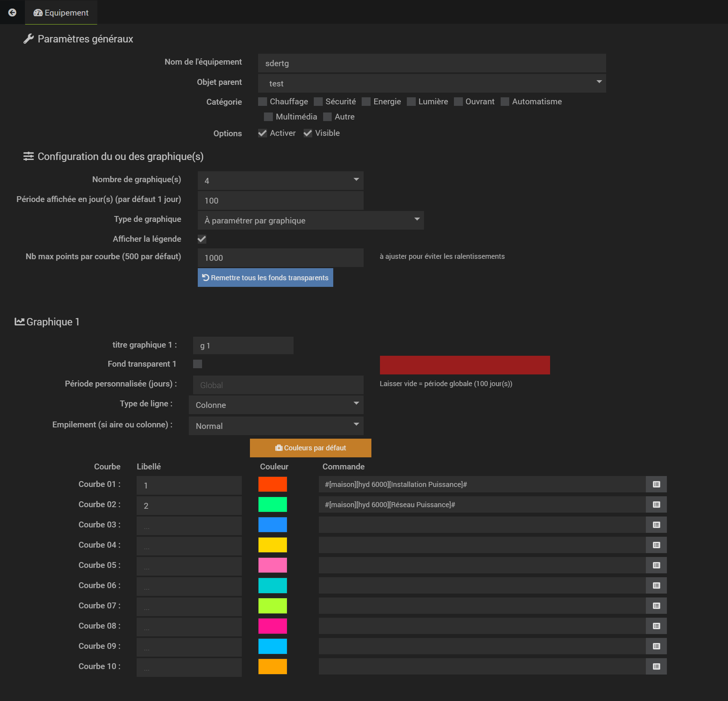Screen dimensions: 728x701
Task: Open command picker for Courbe 10
Action: click(656, 666)
